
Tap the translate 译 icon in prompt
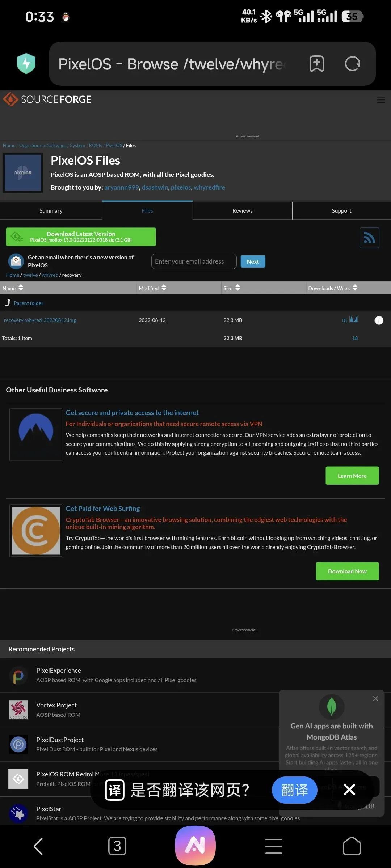115,790
